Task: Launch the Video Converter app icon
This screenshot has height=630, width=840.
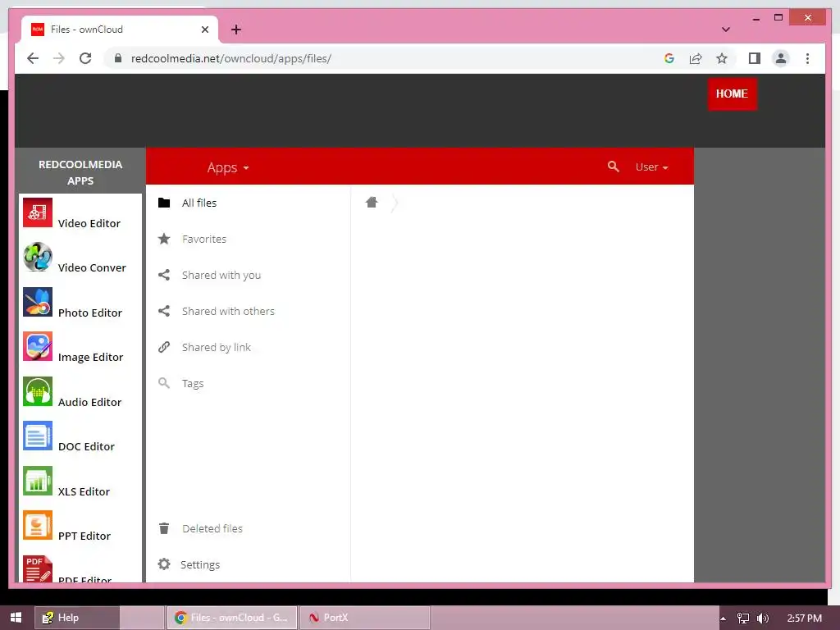Action: [x=38, y=257]
